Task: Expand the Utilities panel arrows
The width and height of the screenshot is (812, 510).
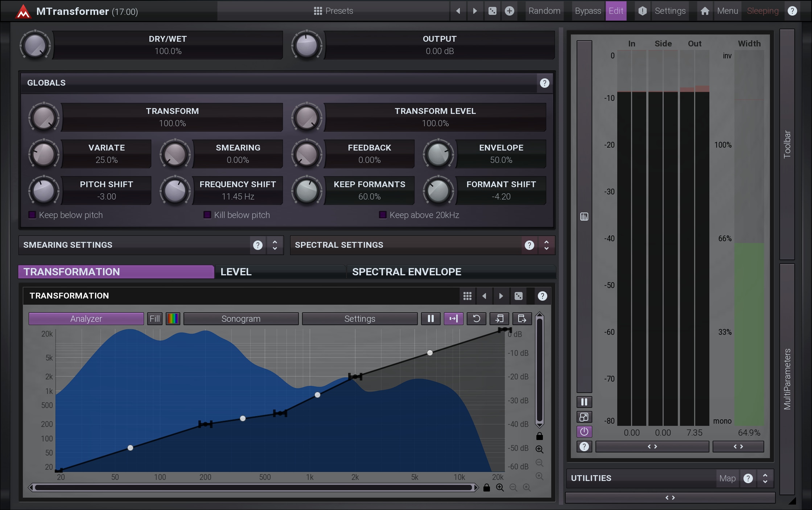Action: coord(765,478)
